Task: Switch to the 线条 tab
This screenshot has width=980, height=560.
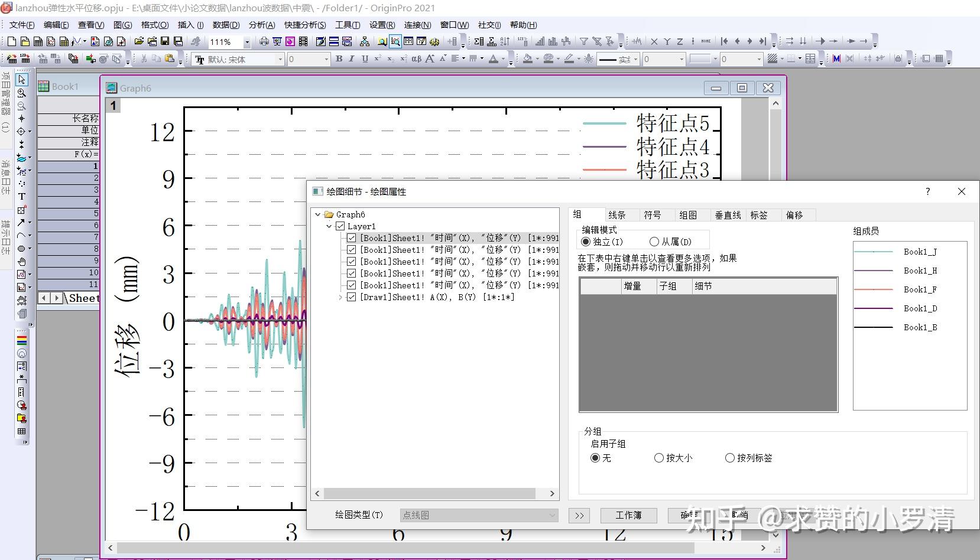Action: click(616, 215)
